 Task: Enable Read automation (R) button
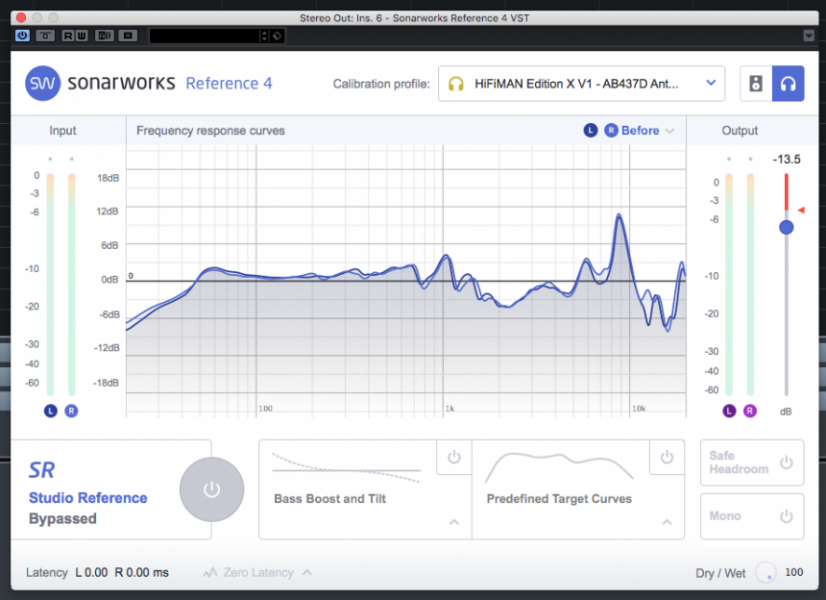(68, 35)
